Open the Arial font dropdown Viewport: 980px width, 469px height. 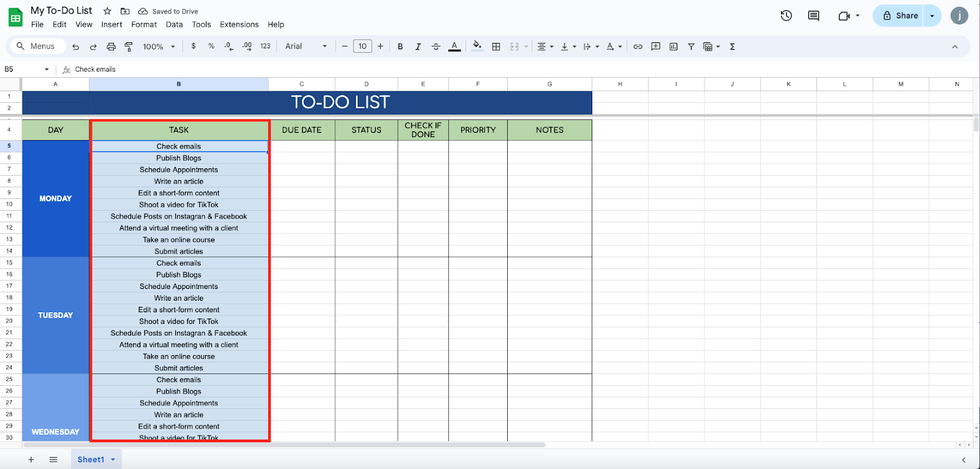tap(306, 47)
